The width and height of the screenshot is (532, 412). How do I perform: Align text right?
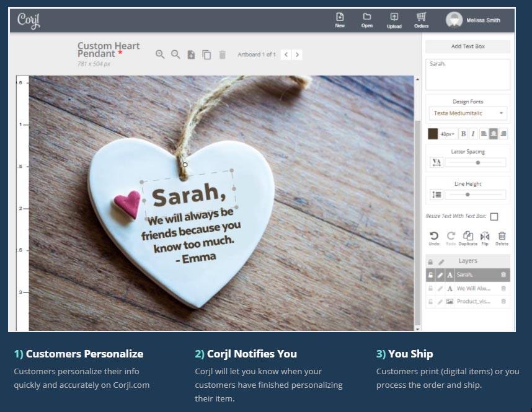click(503, 134)
